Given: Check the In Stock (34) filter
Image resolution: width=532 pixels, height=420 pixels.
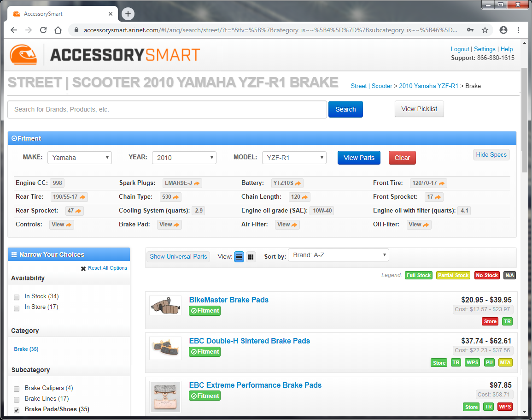Looking at the screenshot, I should pos(17,297).
